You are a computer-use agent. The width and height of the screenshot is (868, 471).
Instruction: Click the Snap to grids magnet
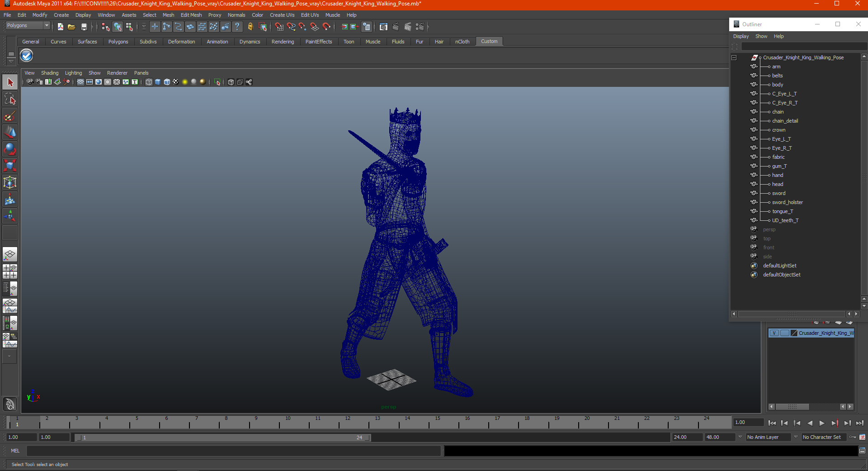[x=279, y=27]
